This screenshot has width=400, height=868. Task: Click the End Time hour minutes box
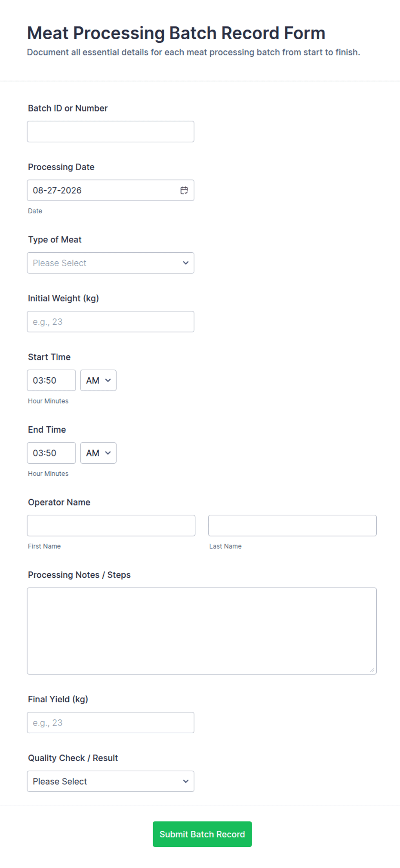pyautogui.click(x=51, y=453)
